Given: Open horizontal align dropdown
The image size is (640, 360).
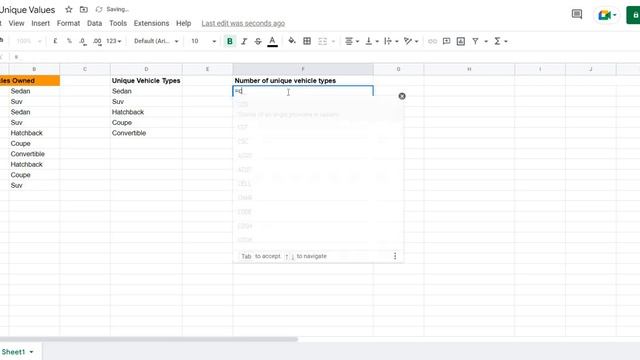Looking at the screenshot, I should [x=352, y=41].
